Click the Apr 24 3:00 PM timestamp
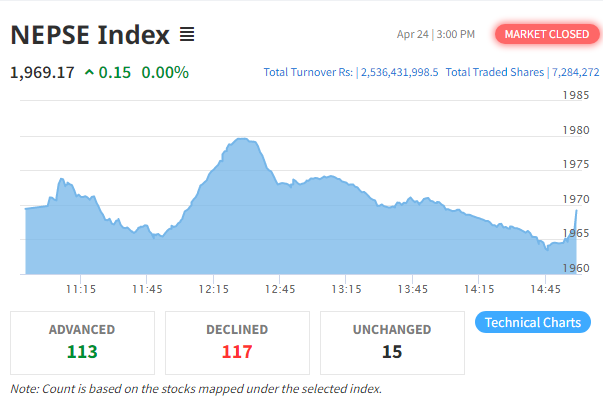Image resolution: width=603 pixels, height=416 pixels. (436, 35)
